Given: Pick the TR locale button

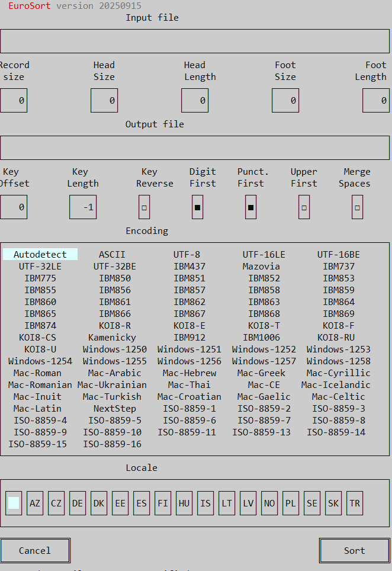Looking at the screenshot, I should (355, 503).
